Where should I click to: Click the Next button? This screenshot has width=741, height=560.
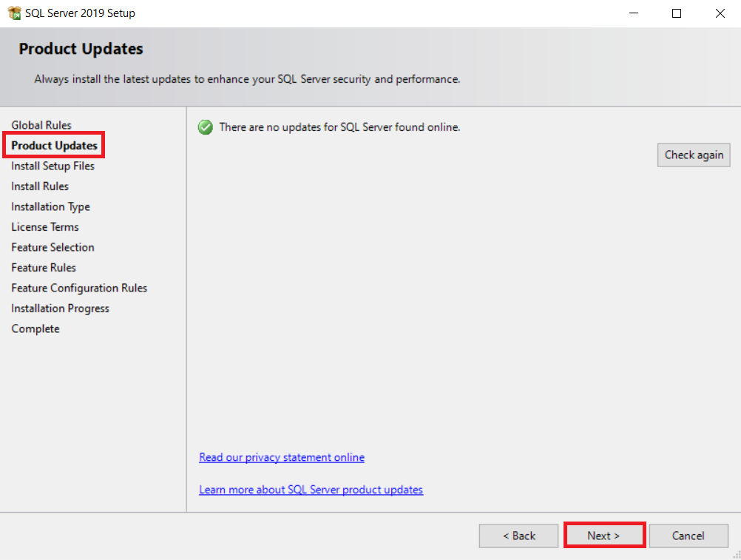(x=604, y=536)
